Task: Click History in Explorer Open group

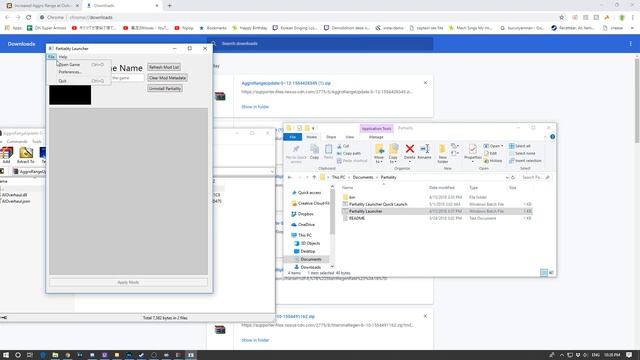Action: 493,160
